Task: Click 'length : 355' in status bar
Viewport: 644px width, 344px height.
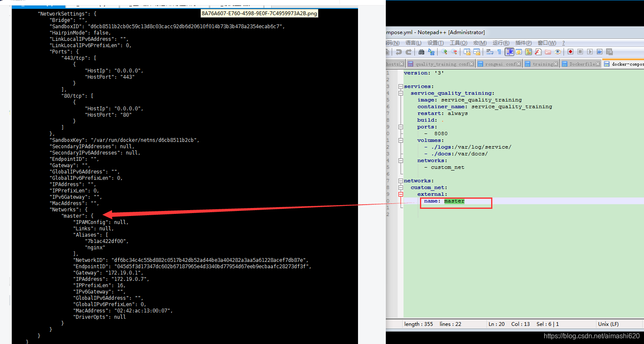Action: [x=419, y=324]
